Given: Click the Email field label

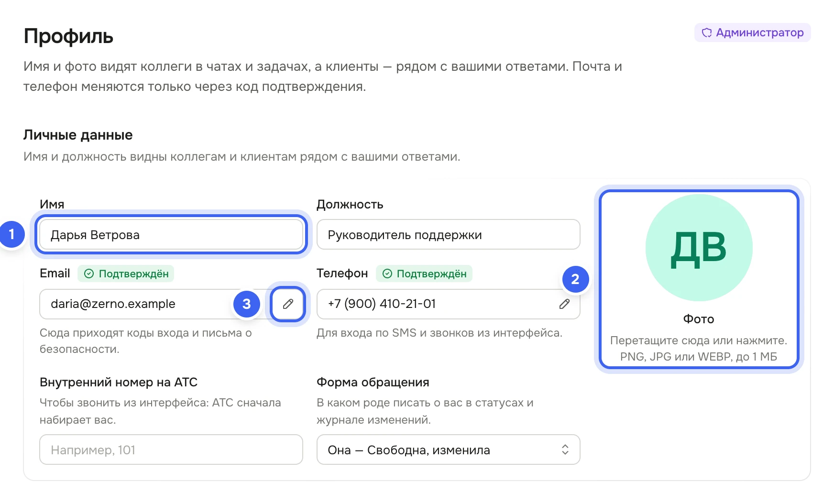Looking at the screenshot, I should (x=55, y=274).
